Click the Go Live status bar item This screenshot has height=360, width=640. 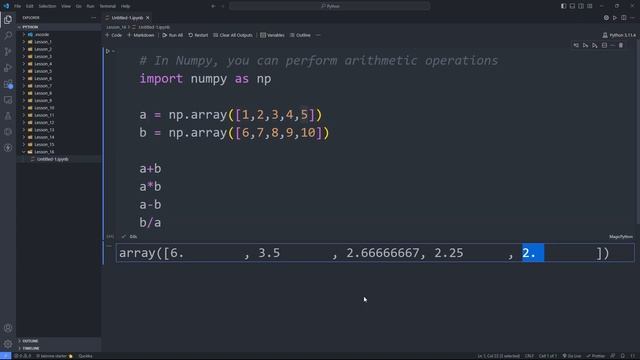571,356
